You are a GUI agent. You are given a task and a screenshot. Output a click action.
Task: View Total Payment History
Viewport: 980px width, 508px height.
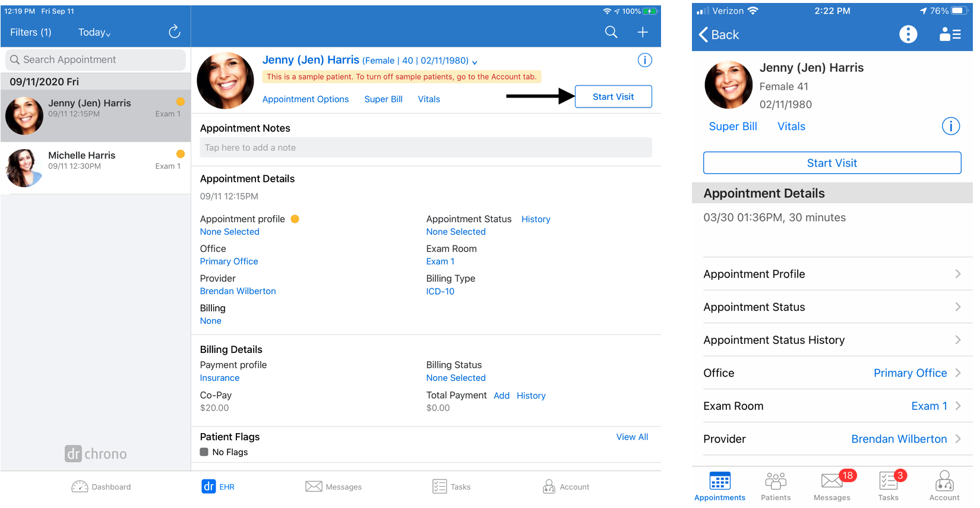point(531,396)
